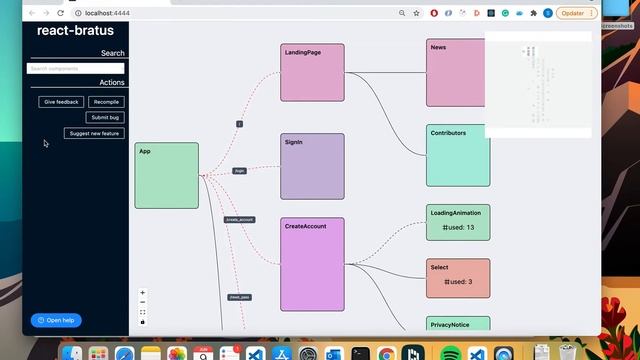Open Terminal from the dock

(360, 353)
